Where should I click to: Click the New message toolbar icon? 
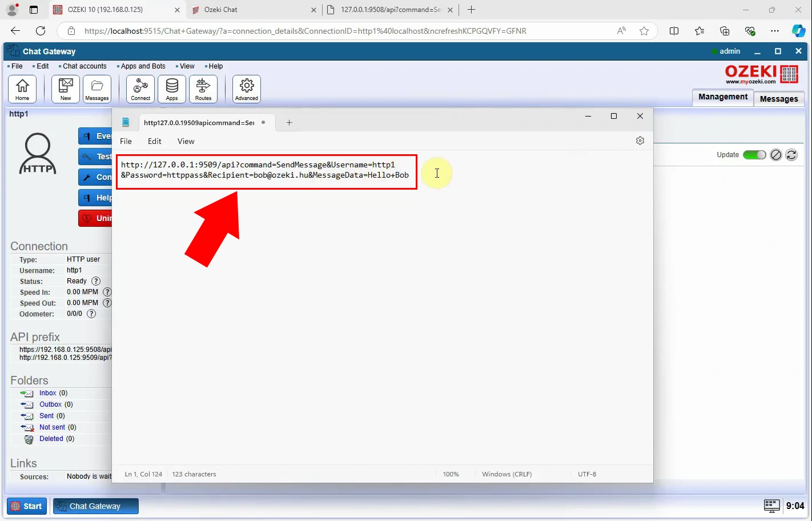pyautogui.click(x=66, y=89)
